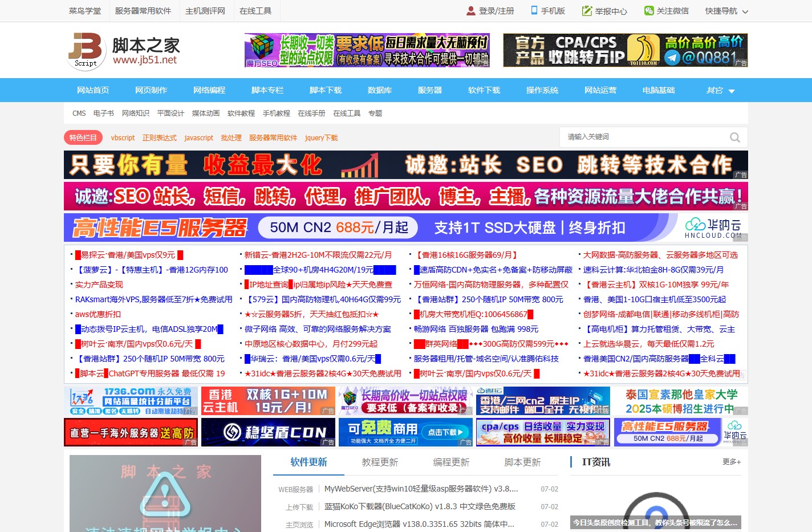Image resolution: width=812 pixels, height=532 pixels.
Task: Switch to the 软件更新 tab
Action: pyautogui.click(x=308, y=462)
